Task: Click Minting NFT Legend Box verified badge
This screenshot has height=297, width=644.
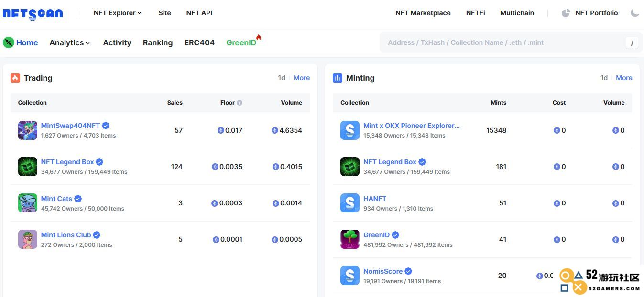Action: coord(422,162)
